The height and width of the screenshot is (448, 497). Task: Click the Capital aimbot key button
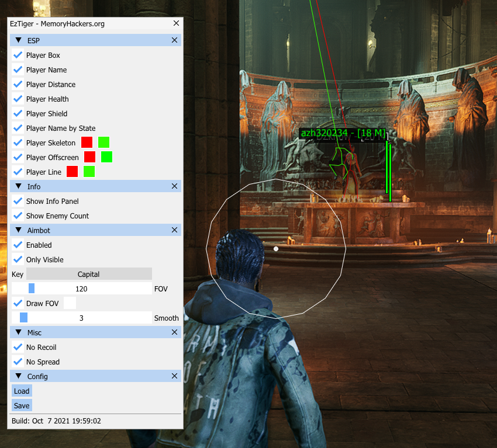pos(89,274)
